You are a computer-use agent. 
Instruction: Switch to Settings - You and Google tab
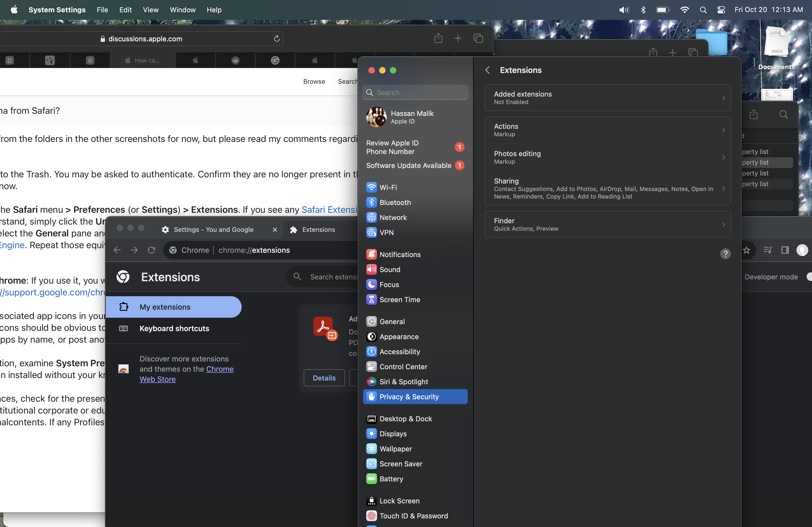pyautogui.click(x=213, y=229)
